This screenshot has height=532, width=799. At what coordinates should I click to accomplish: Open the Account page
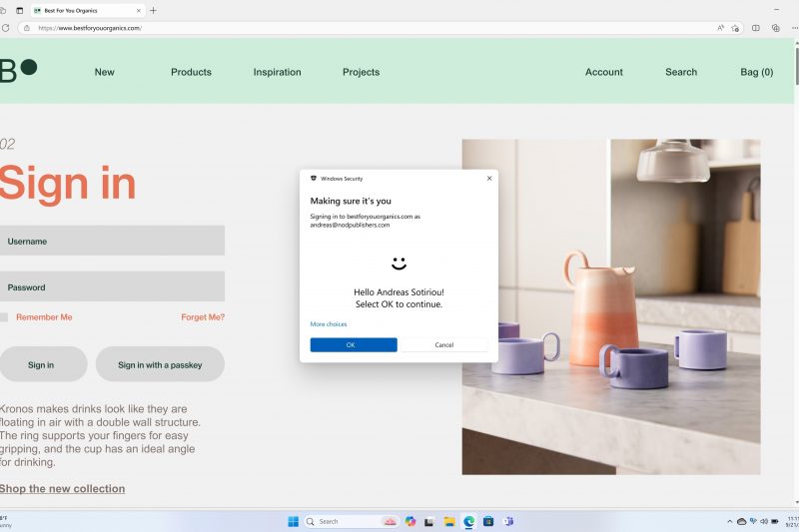[604, 72]
